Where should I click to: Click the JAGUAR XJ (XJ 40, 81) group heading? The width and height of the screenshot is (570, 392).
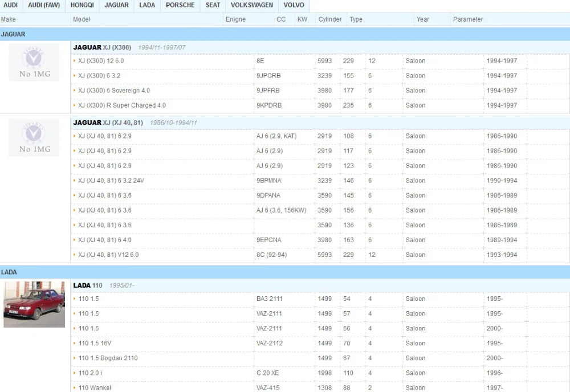click(x=108, y=122)
